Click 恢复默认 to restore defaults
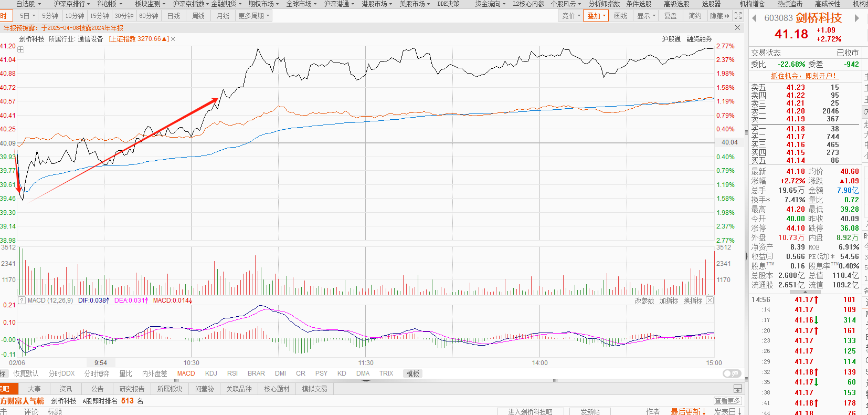The image size is (868, 415). click(x=26, y=373)
